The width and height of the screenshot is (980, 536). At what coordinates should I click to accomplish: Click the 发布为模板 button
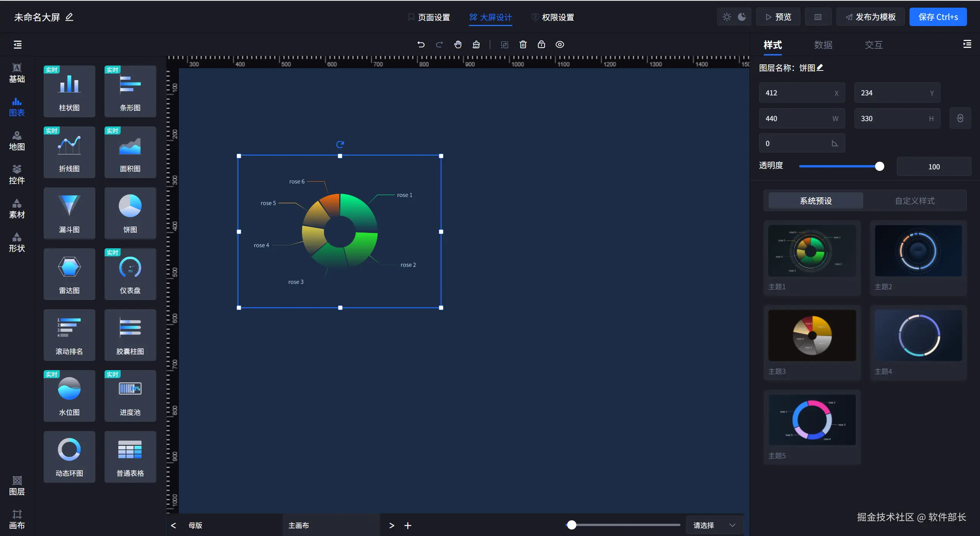pos(870,17)
